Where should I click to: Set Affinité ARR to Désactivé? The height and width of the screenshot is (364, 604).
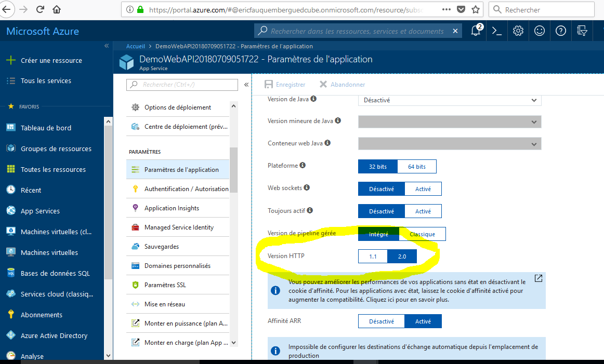[382, 321]
